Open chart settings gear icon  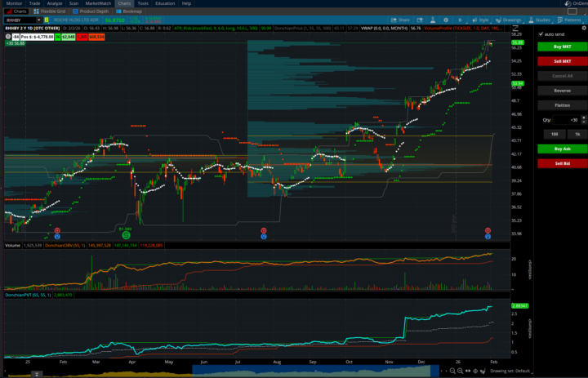pyautogui.click(x=446, y=20)
